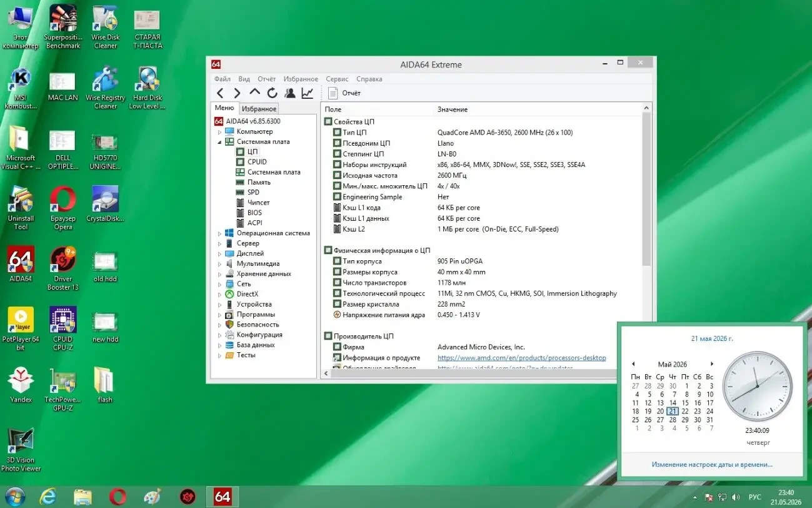Open the Избранное menu in menu bar

(301, 79)
